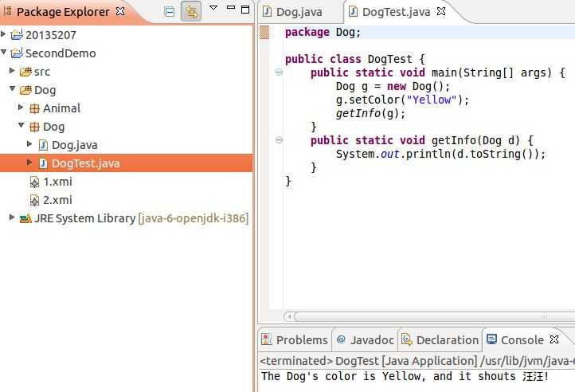Switch to the DogTest.java editor tab
575x392 pixels.
(x=396, y=12)
